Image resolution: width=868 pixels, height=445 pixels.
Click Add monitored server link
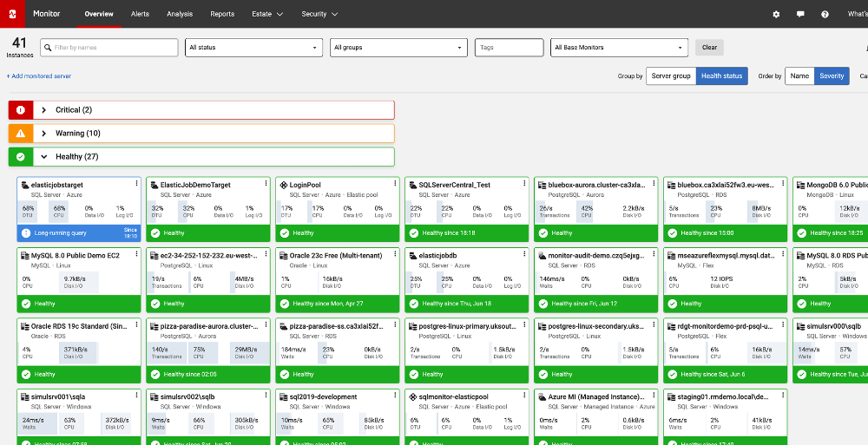[x=39, y=75]
